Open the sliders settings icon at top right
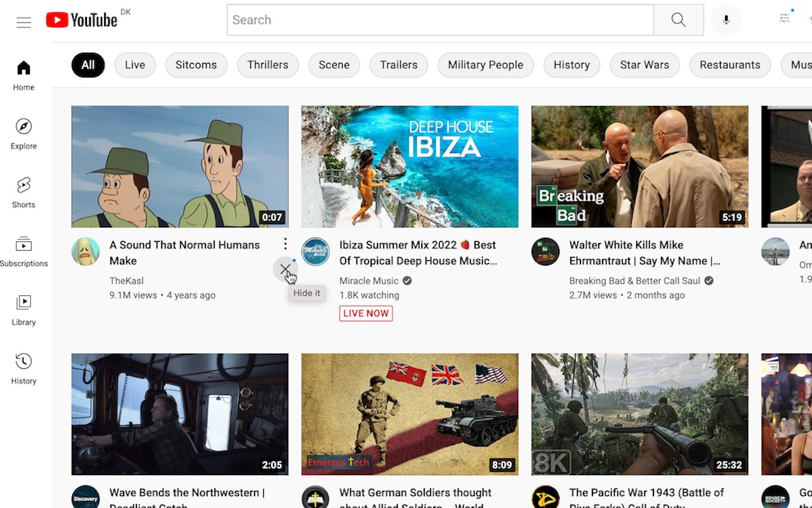Viewport: 812px width, 508px height. pyautogui.click(x=785, y=18)
